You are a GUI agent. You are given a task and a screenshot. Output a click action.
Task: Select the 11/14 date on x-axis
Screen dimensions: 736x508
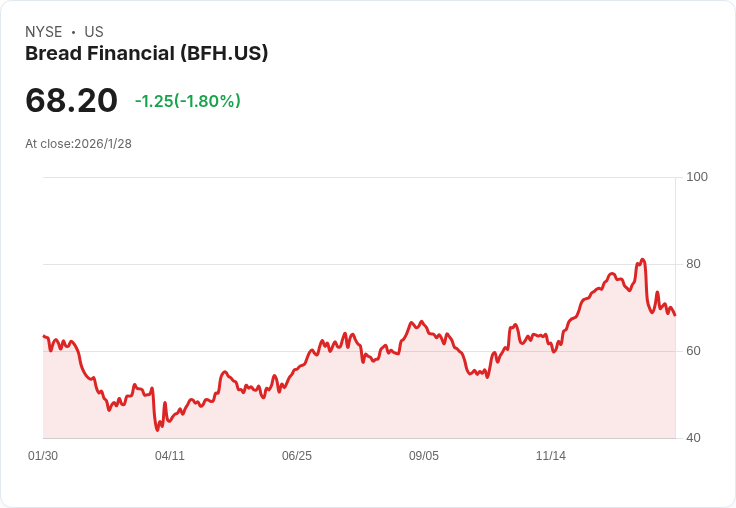pyautogui.click(x=551, y=456)
